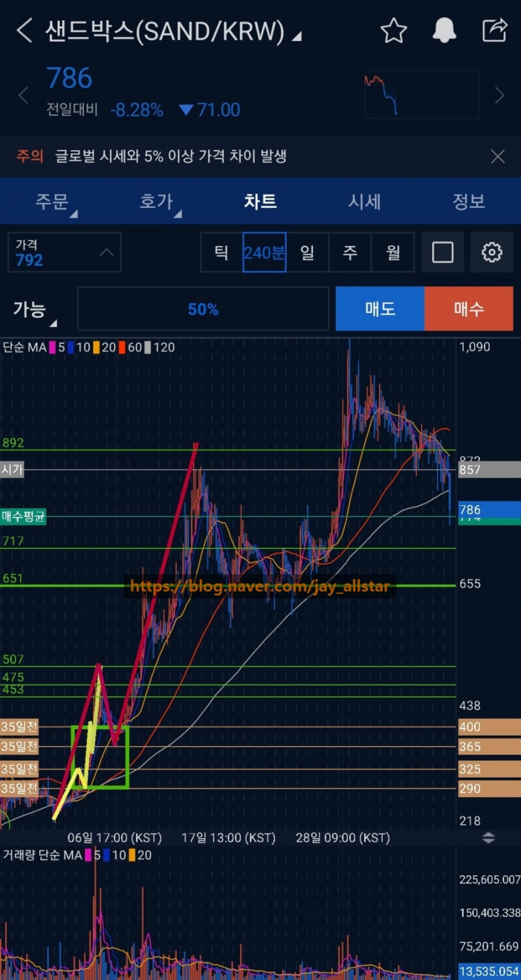This screenshot has height=980, width=521.
Task: Tap the back arrow beside 샌드박스
Action: pos(24,31)
